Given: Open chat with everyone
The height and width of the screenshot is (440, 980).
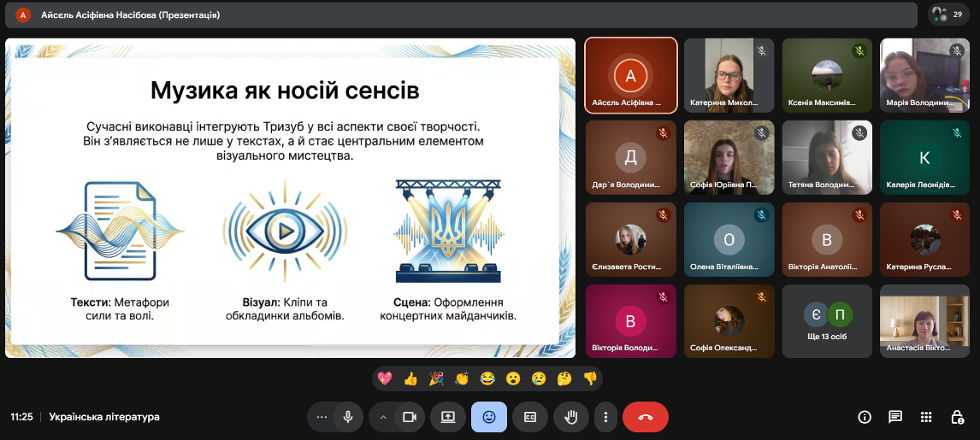Looking at the screenshot, I should point(895,417).
